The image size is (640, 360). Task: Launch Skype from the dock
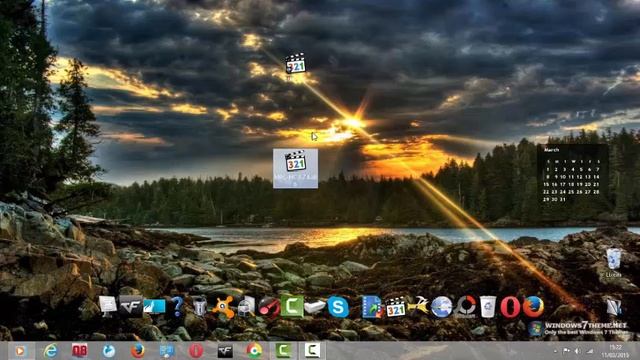point(338,307)
